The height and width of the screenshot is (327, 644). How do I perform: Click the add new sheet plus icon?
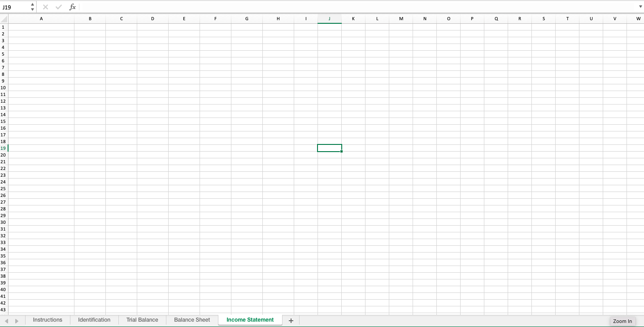tap(291, 320)
